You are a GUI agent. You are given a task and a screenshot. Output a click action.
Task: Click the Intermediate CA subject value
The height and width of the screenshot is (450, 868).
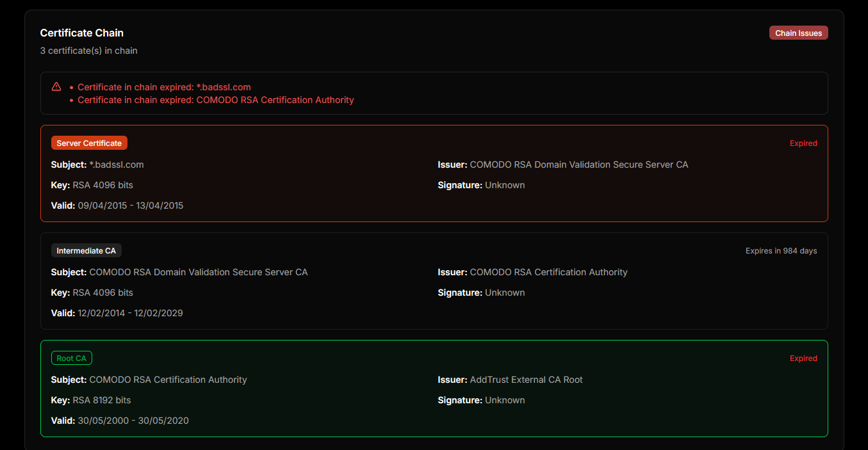(199, 272)
